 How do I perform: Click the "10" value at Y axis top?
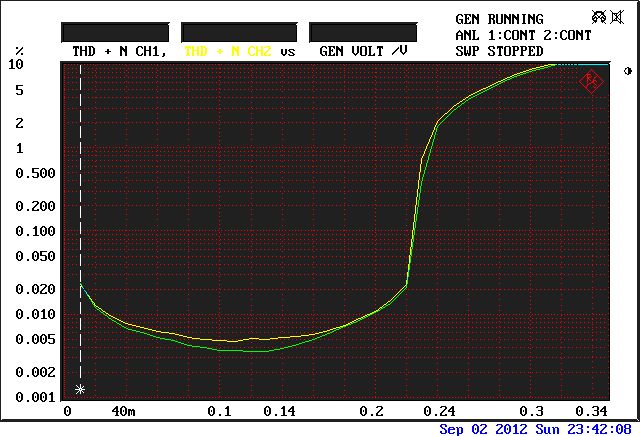(16, 64)
